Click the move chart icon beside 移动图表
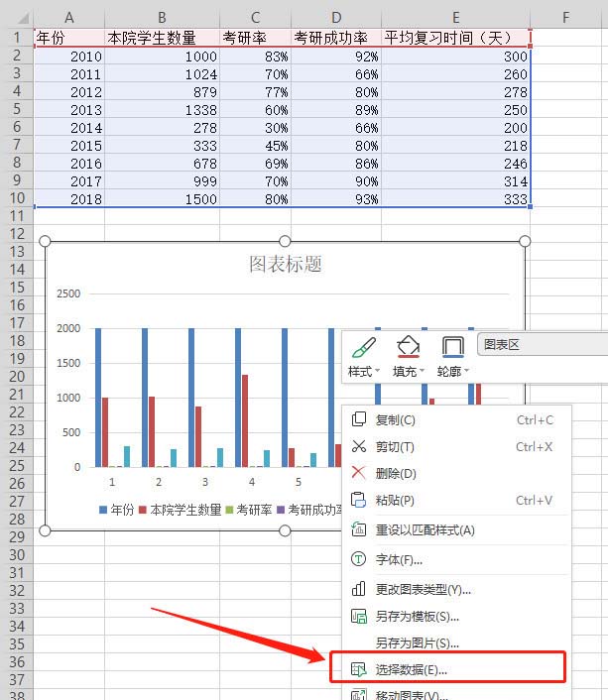This screenshot has height=700, width=608. point(359,695)
